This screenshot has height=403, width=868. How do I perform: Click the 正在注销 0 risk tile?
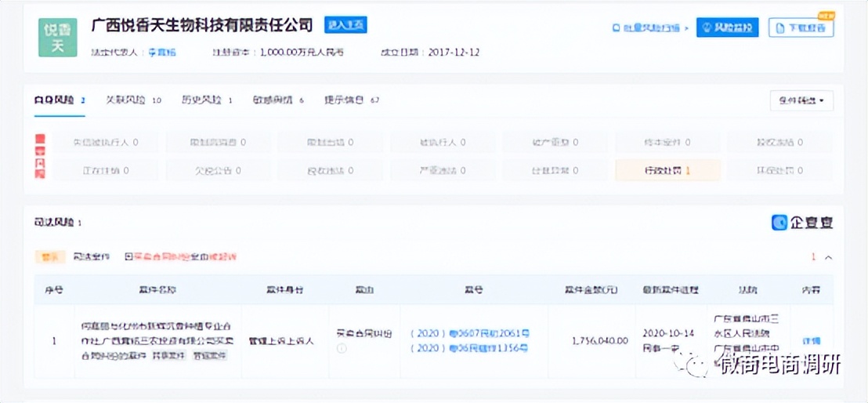(x=107, y=171)
